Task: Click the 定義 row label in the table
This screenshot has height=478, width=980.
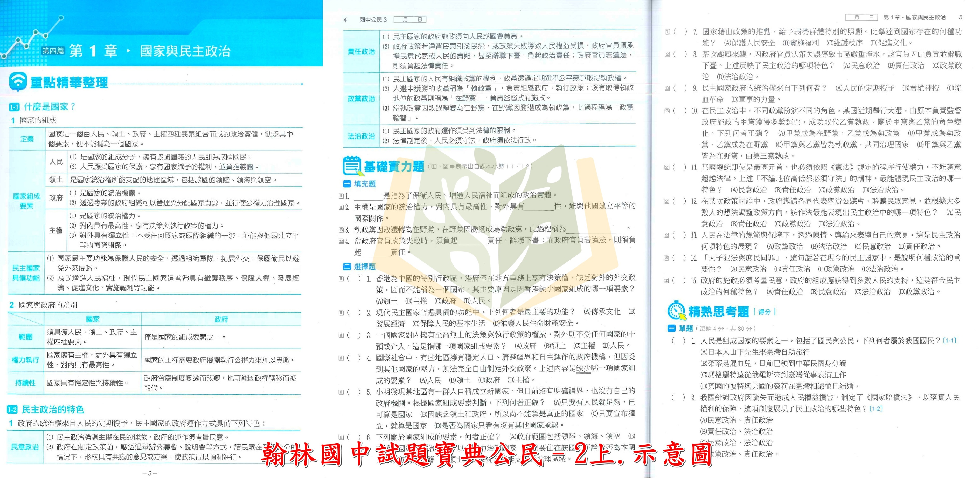Action: point(27,139)
